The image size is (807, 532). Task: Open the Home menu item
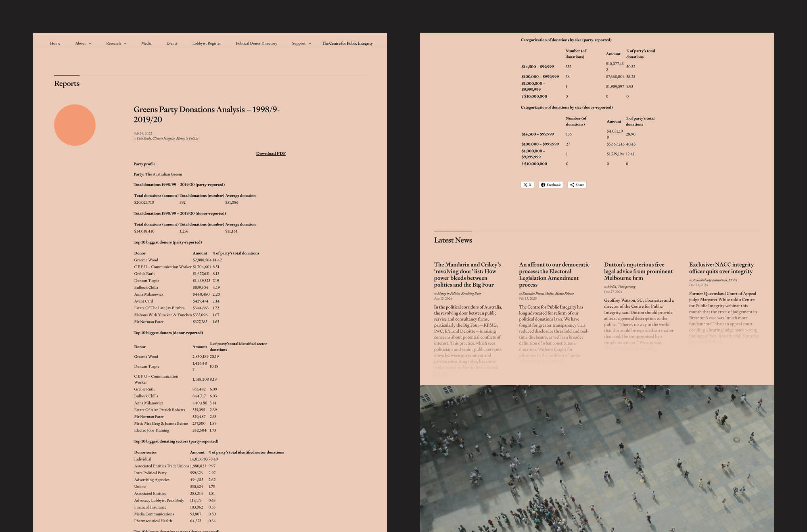click(55, 43)
